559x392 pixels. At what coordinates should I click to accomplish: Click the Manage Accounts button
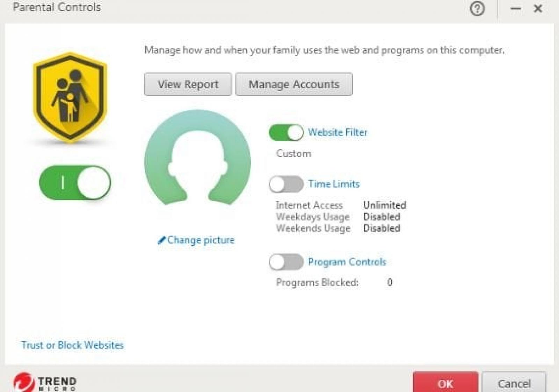click(x=294, y=85)
